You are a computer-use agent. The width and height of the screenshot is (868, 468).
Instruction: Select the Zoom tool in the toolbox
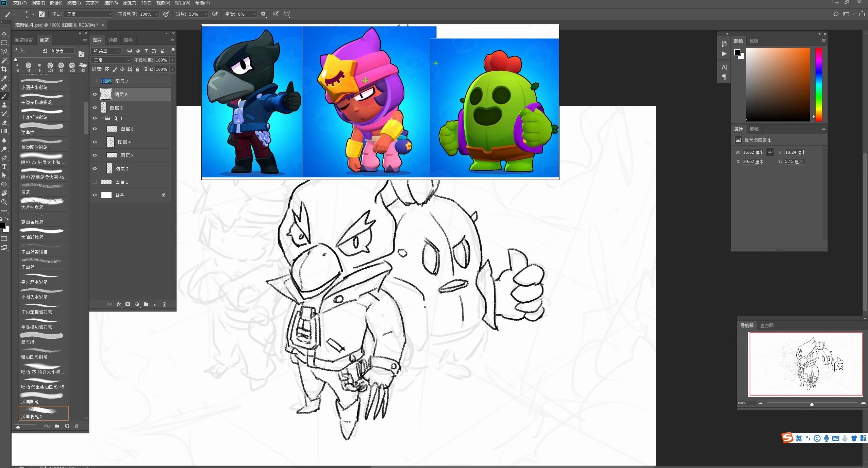click(4, 202)
